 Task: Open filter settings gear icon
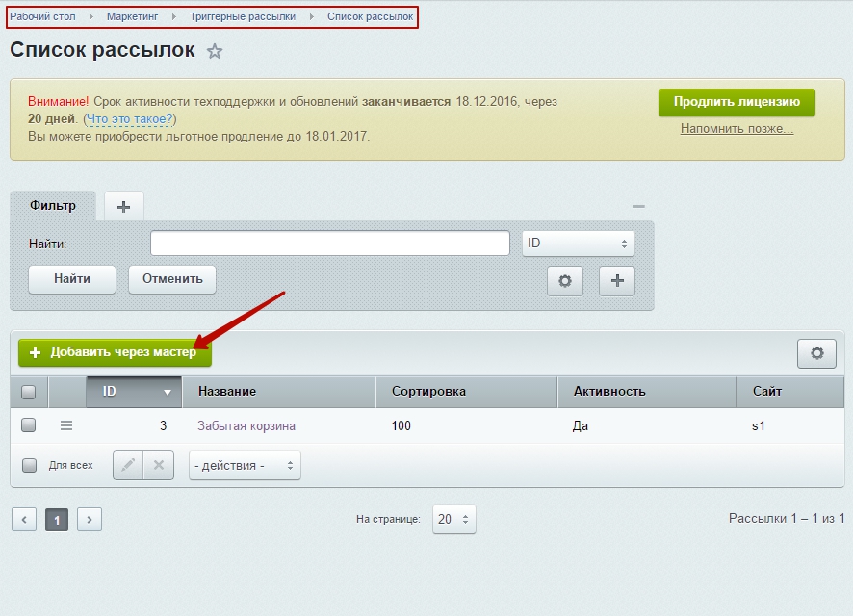(565, 280)
